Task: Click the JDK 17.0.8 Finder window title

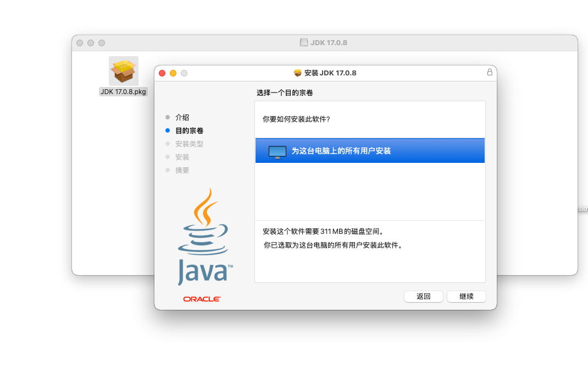Action: [329, 42]
